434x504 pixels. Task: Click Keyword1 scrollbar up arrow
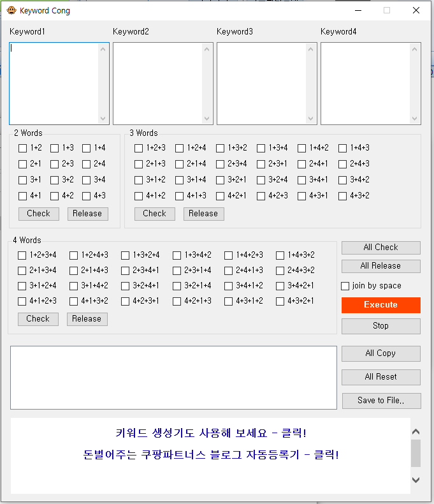click(103, 49)
